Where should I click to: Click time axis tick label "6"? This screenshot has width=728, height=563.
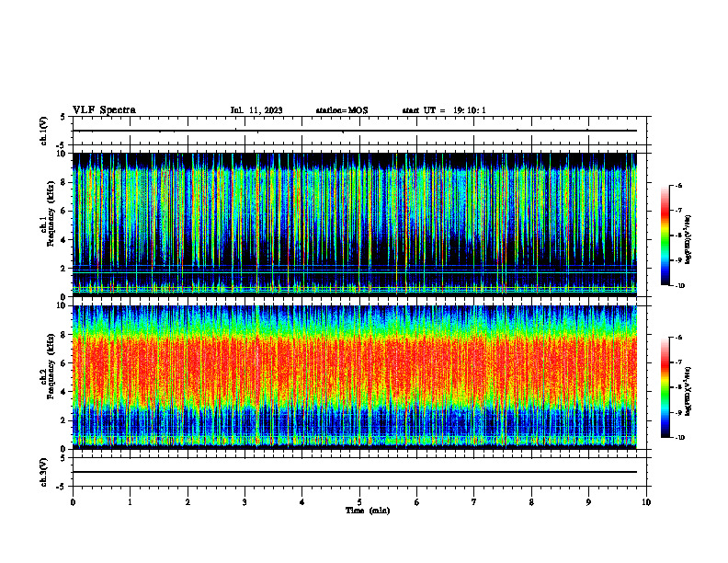tap(417, 502)
